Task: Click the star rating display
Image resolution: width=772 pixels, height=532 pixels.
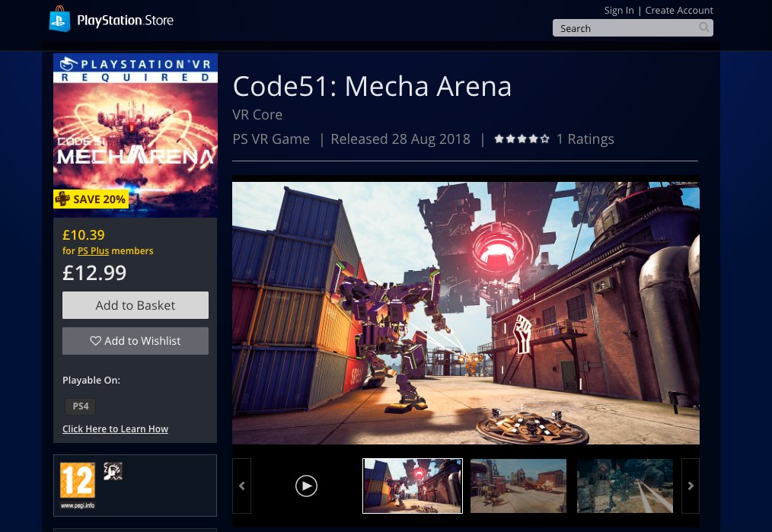Action: (522, 139)
